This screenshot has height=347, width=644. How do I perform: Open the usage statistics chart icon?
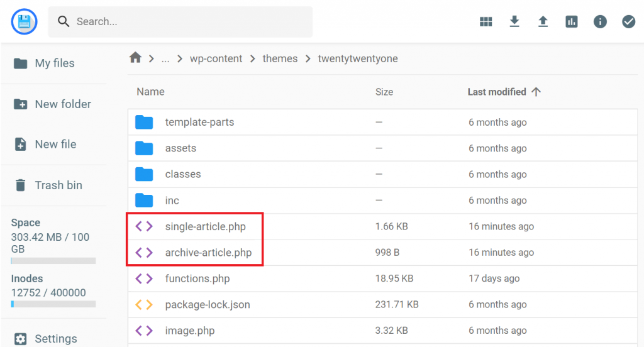click(x=572, y=22)
